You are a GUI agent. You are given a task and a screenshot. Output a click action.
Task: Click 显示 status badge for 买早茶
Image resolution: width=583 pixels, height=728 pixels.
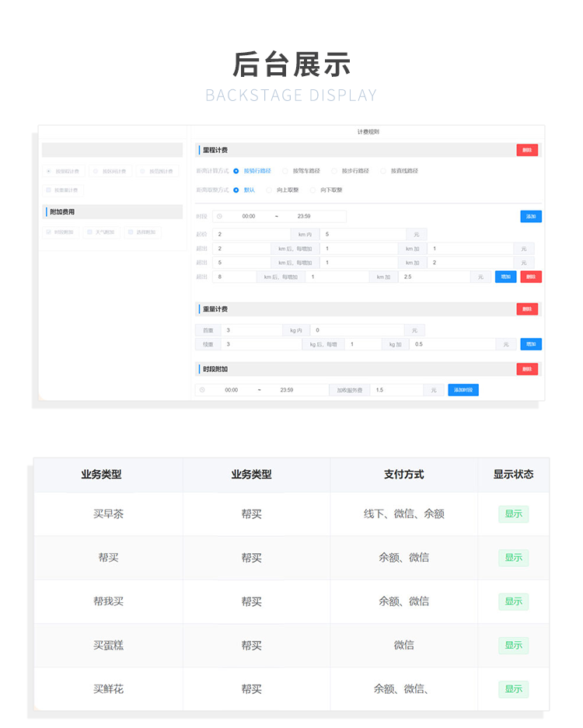click(x=513, y=514)
